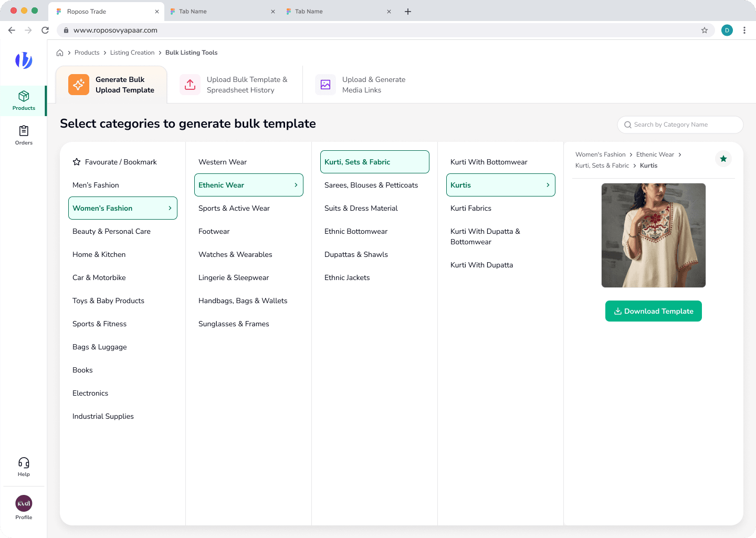
Task: Click Women's Fashion in preview breadcrumb
Action: tap(601, 154)
